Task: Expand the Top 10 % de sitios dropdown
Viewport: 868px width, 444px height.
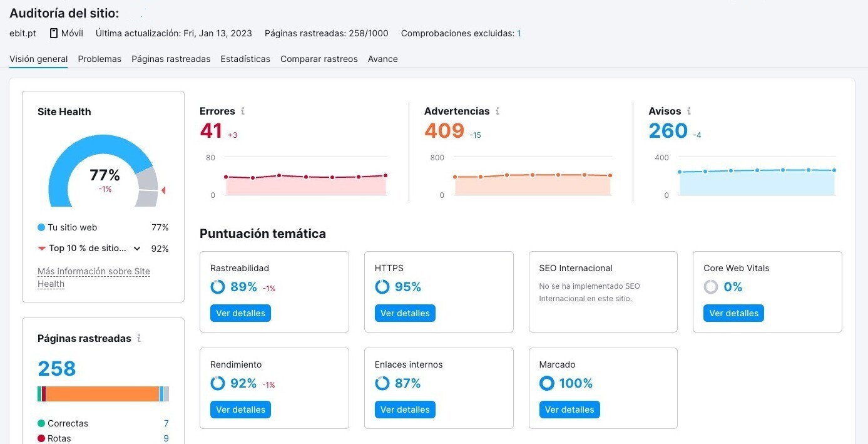Action: [x=137, y=248]
